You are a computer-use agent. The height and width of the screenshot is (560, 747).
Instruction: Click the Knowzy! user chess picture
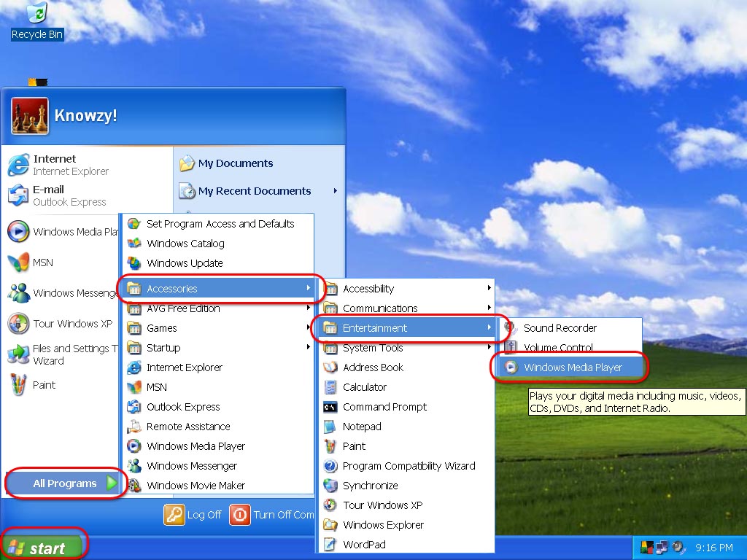point(29,116)
